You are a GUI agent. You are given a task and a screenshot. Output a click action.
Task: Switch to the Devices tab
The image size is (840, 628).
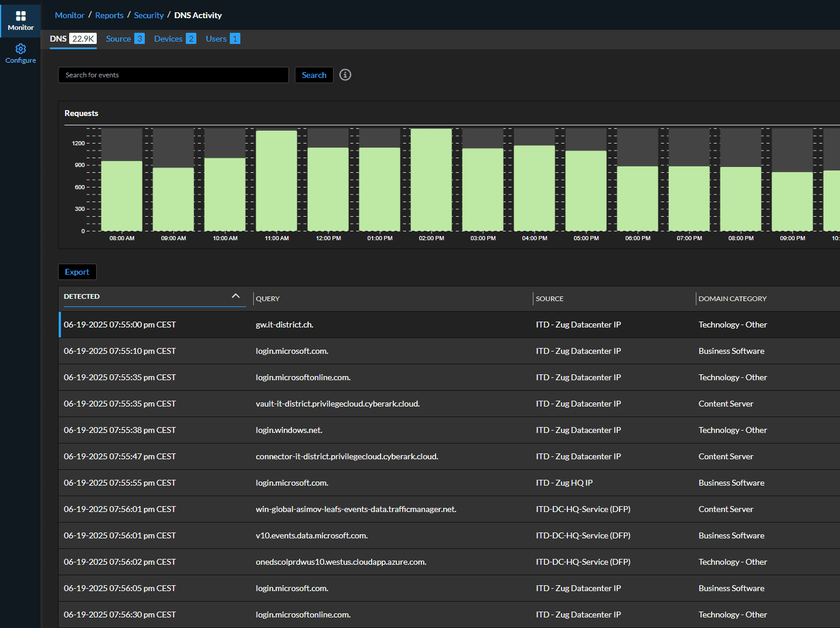click(x=175, y=39)
